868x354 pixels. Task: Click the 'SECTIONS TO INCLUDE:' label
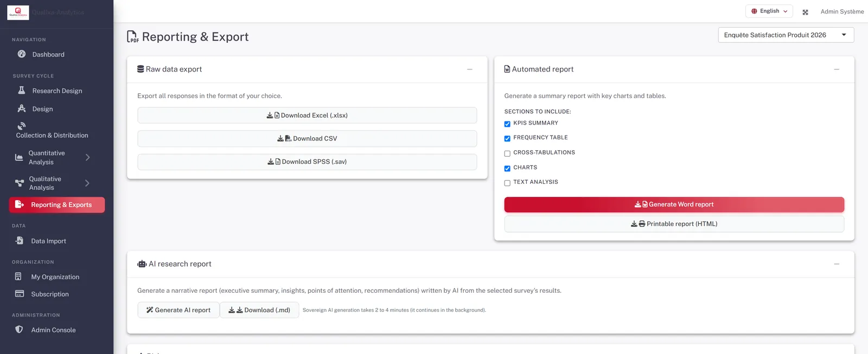538,112
